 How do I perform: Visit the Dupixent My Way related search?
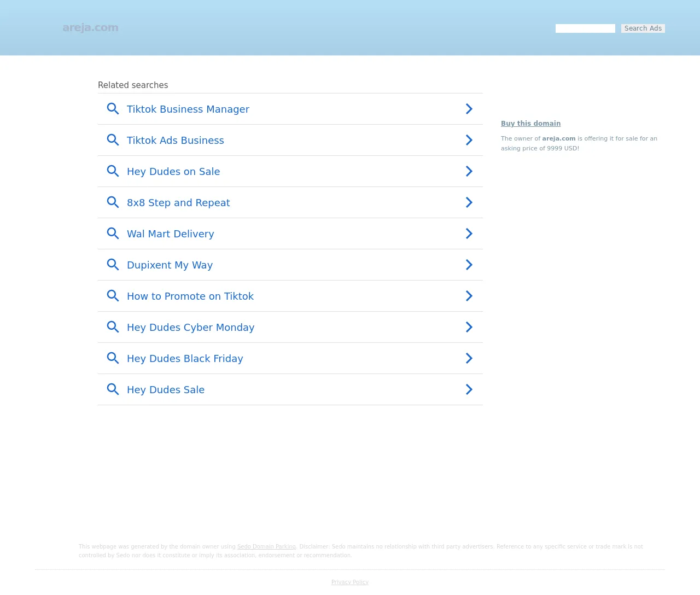point(170,265)
